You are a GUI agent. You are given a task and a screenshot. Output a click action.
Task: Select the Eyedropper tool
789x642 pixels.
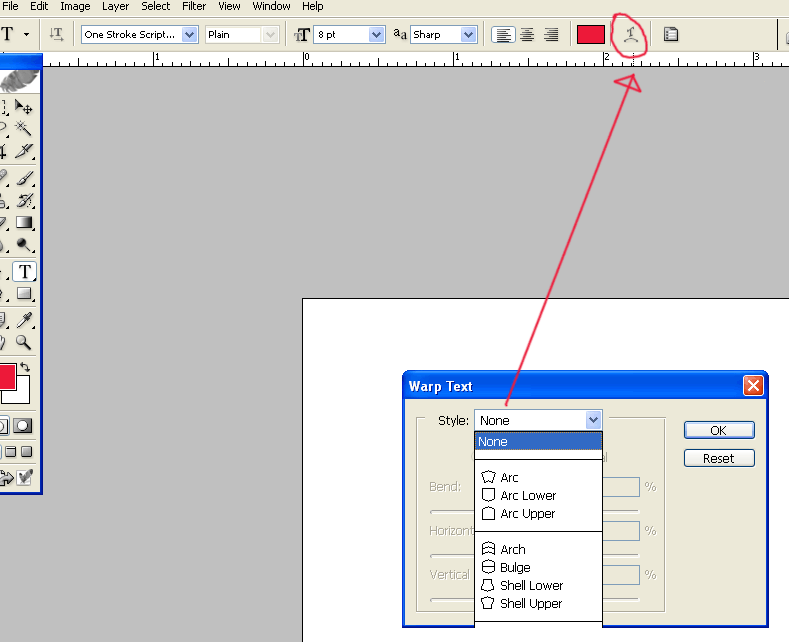point(24,320)
